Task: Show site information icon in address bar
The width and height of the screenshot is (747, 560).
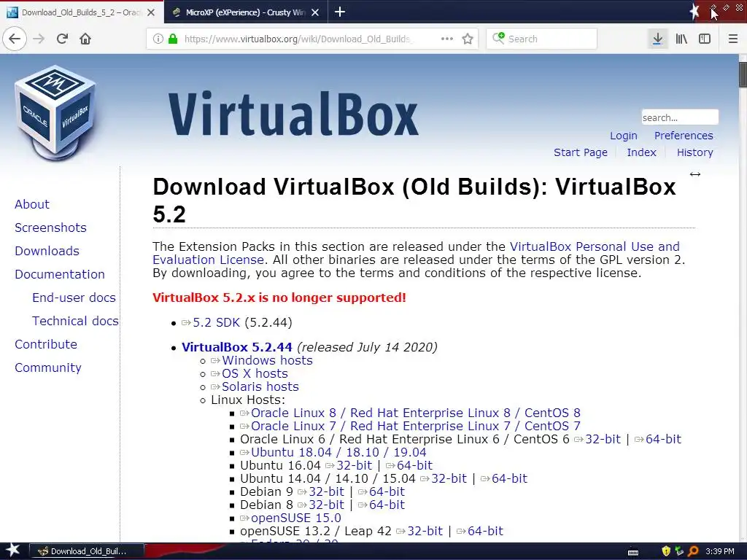Action: (x=158, y=39)
